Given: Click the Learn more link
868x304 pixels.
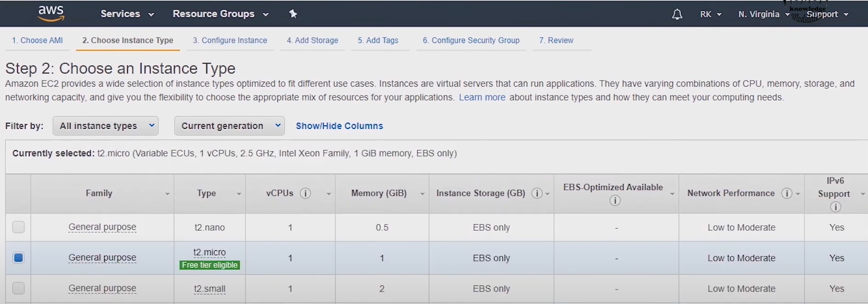Looking at the screenshot, I should [x=482, y=97].
